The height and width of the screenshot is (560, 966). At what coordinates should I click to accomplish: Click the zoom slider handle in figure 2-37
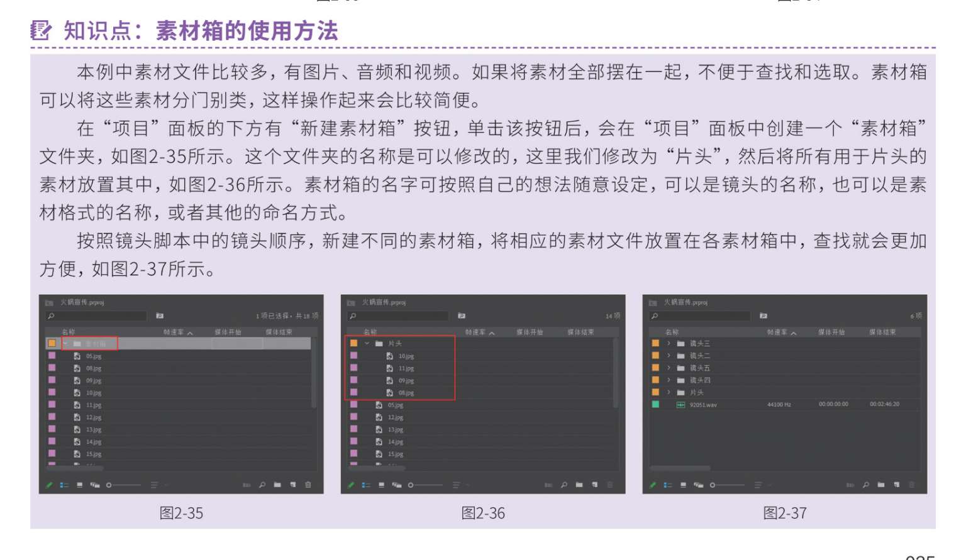713,485
